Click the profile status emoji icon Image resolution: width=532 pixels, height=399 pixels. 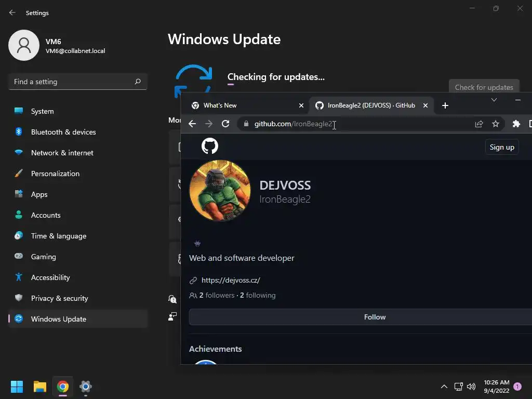tap(197, 243)
